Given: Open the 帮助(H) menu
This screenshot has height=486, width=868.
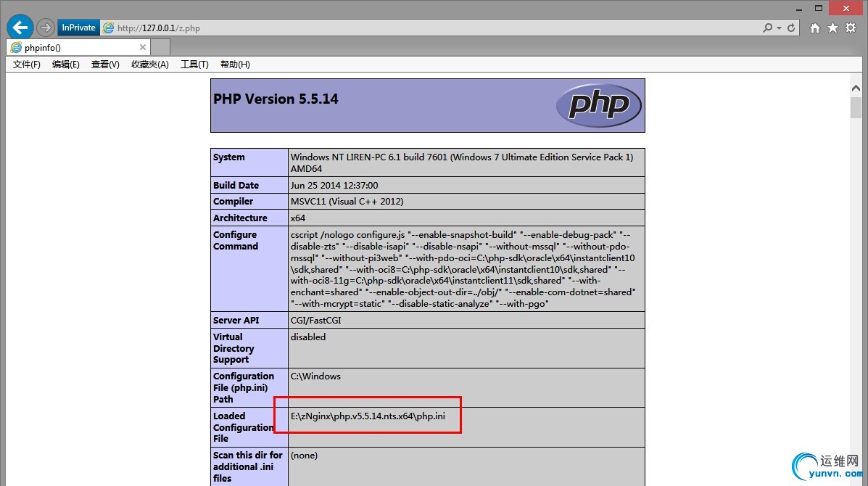Looking at the screenshot, I should tap(235, 65).
